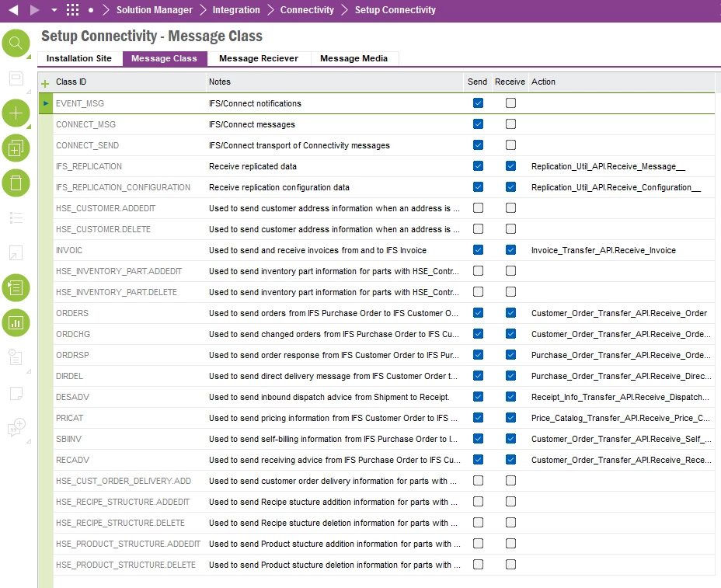
Task: Click the green New record plus icon
Action: (x=16, y=113)
